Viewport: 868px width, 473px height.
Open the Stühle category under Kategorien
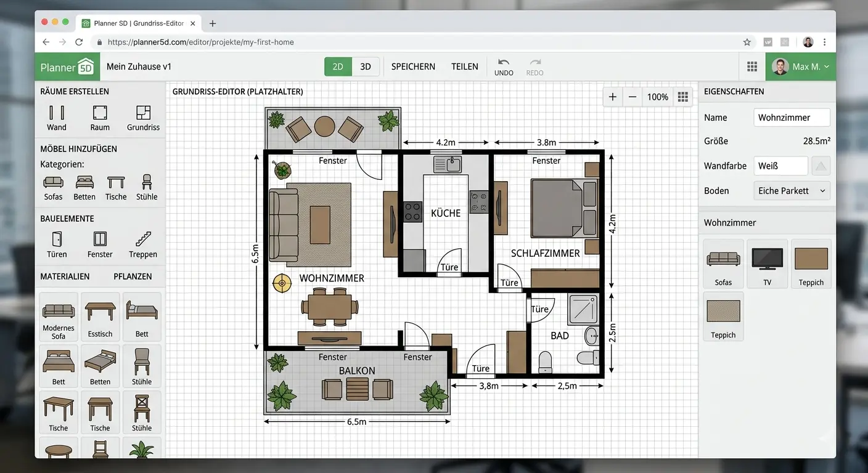[147, 187]
